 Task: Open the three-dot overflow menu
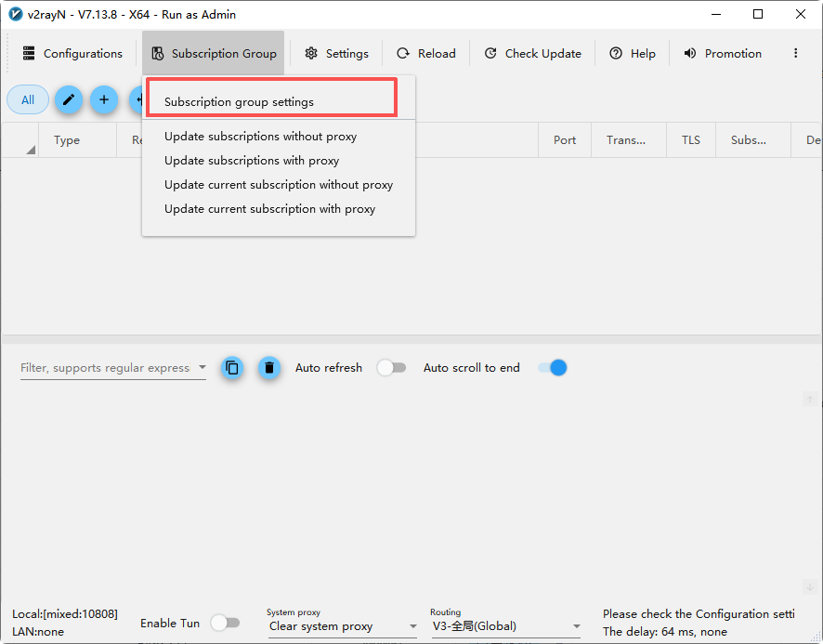coord(796,53)
